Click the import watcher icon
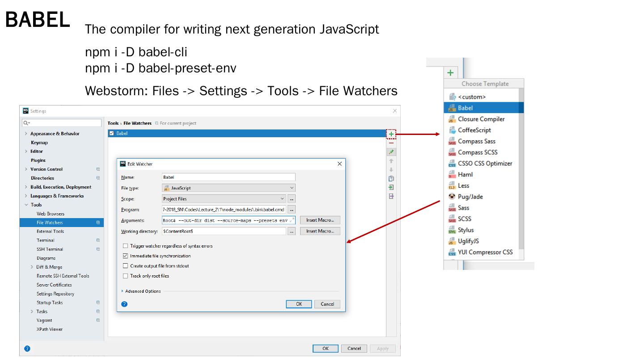The image size is (644, 362). coord(391,187)
